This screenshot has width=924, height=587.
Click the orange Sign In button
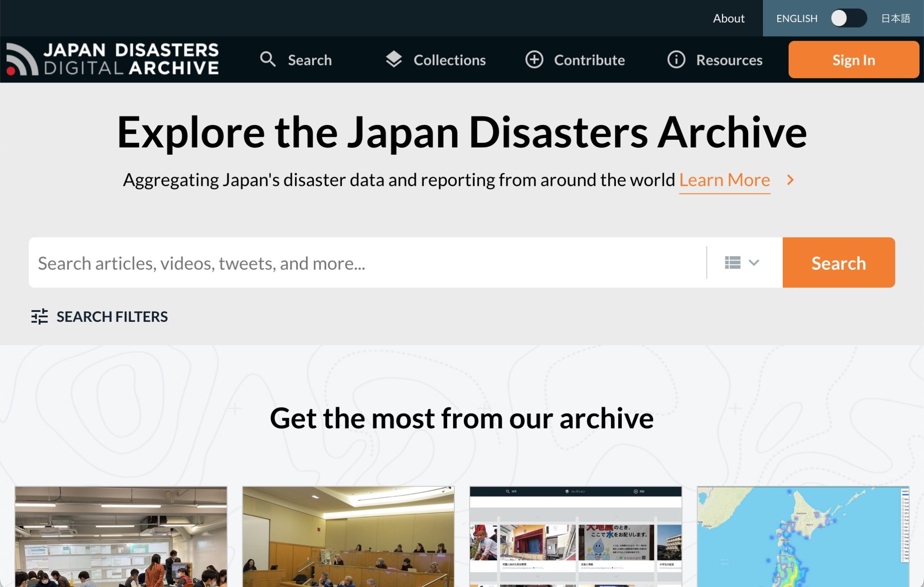[x=854, y=60]
